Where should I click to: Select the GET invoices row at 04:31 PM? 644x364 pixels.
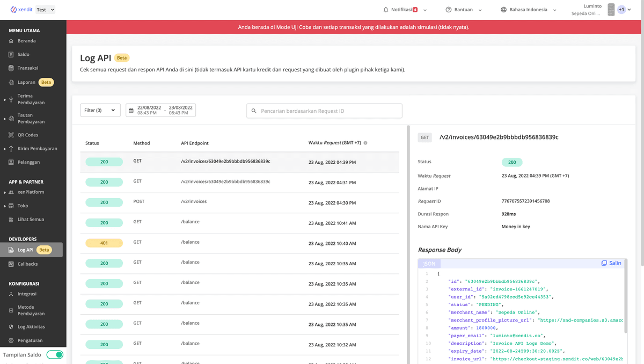(x=240, y=183)
